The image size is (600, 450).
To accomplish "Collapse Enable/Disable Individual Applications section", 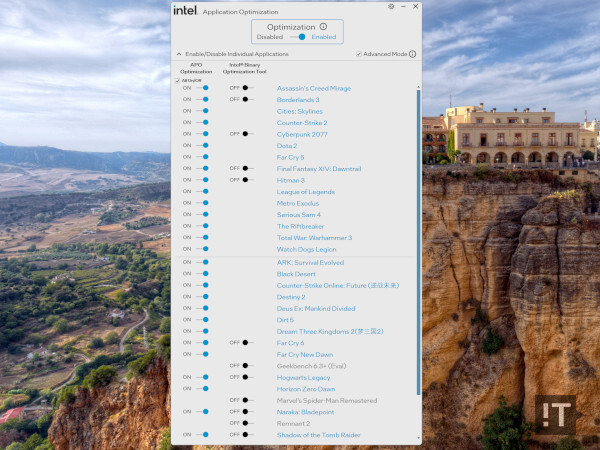I will (x=179, y=54).
